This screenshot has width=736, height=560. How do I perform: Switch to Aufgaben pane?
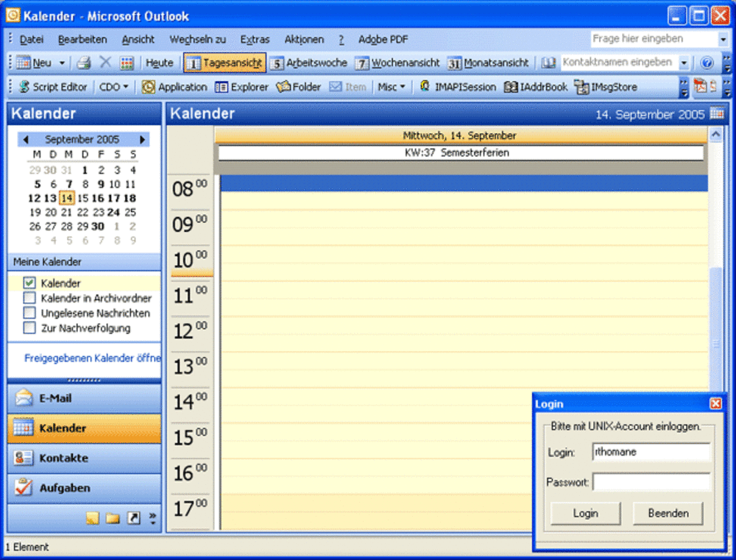click(85, 488)
